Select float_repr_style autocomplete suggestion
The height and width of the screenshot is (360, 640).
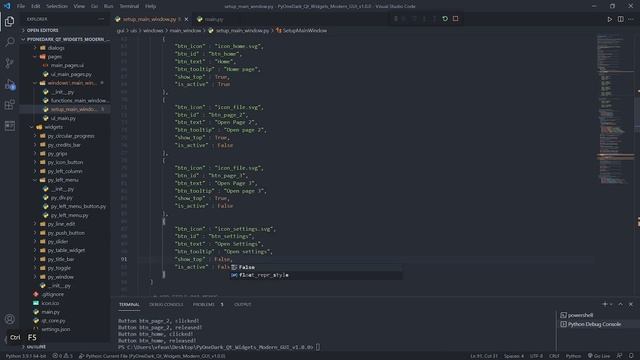[316, 275]
